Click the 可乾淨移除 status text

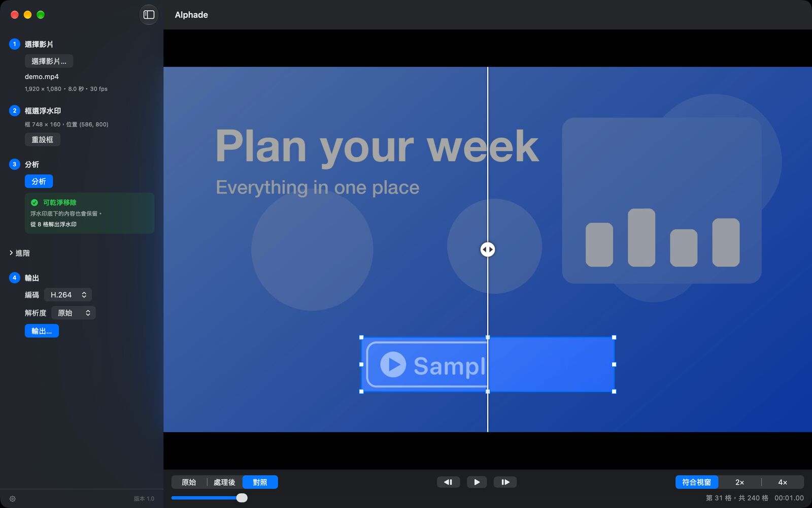coord(59,202)
